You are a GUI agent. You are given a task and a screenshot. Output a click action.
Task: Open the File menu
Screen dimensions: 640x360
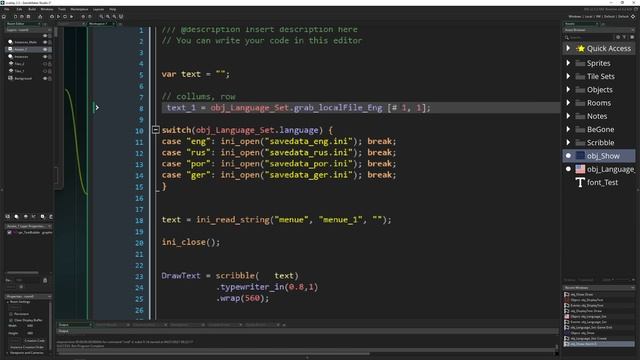[7, 9]
